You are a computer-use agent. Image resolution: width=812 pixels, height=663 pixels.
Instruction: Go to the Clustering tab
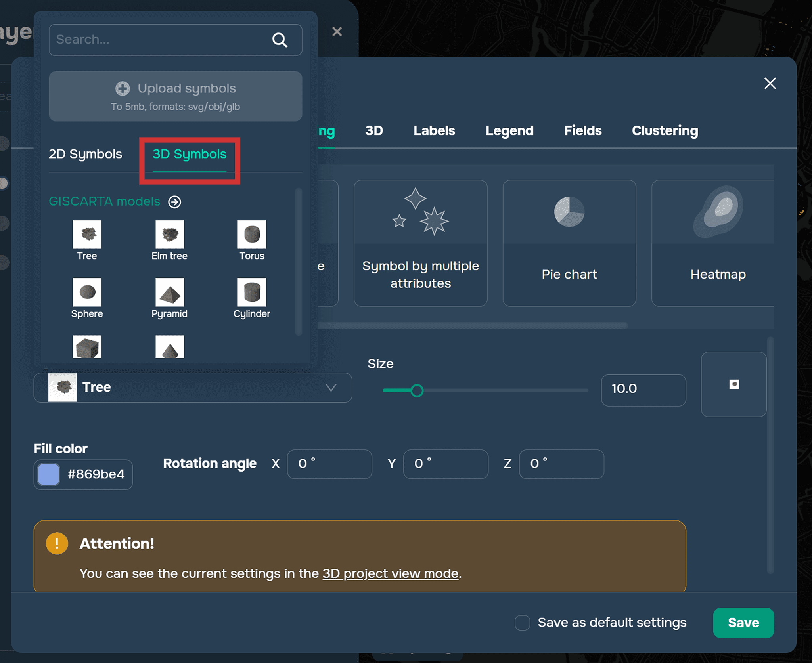coord(665,131)
